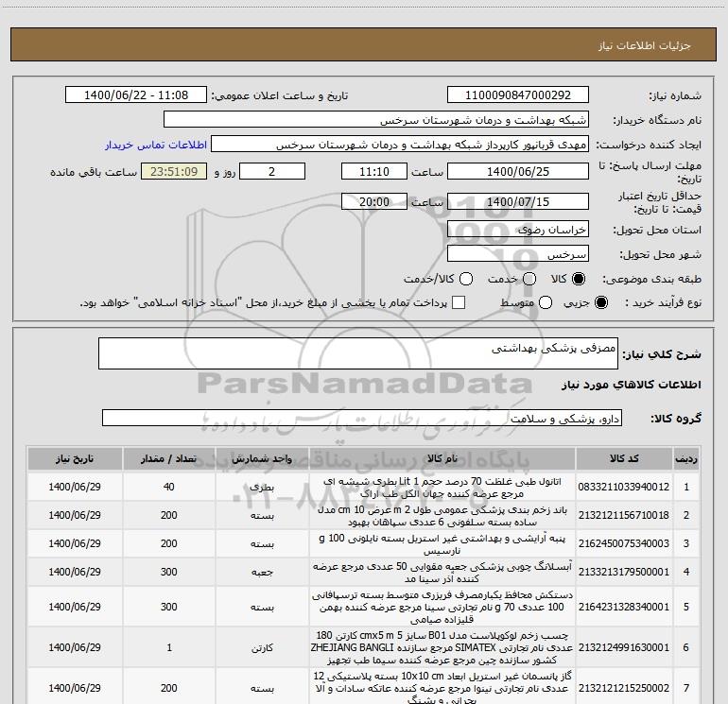The image size is (728, 704).
Task: Click the unit cell جعبه
Action: [x=262, y=573]
